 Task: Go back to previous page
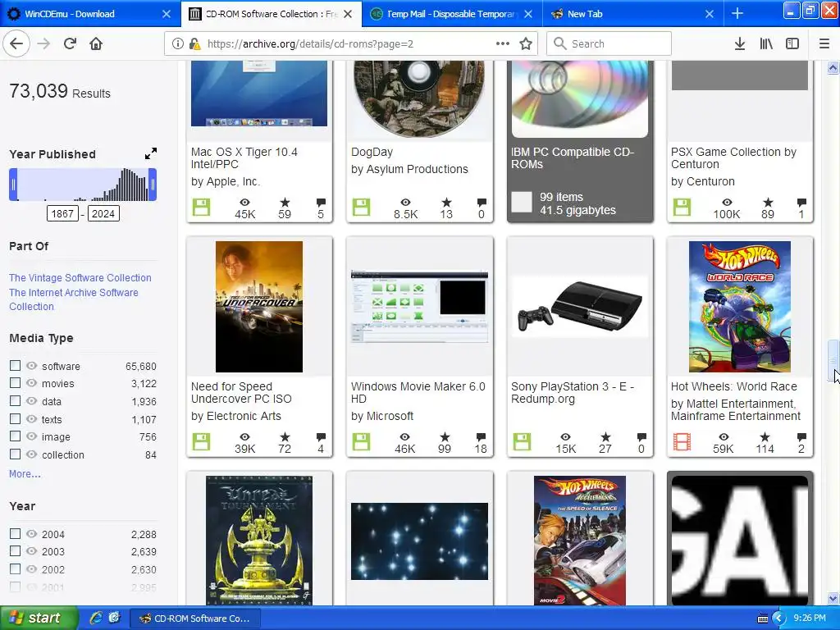[x=16, y=43]
